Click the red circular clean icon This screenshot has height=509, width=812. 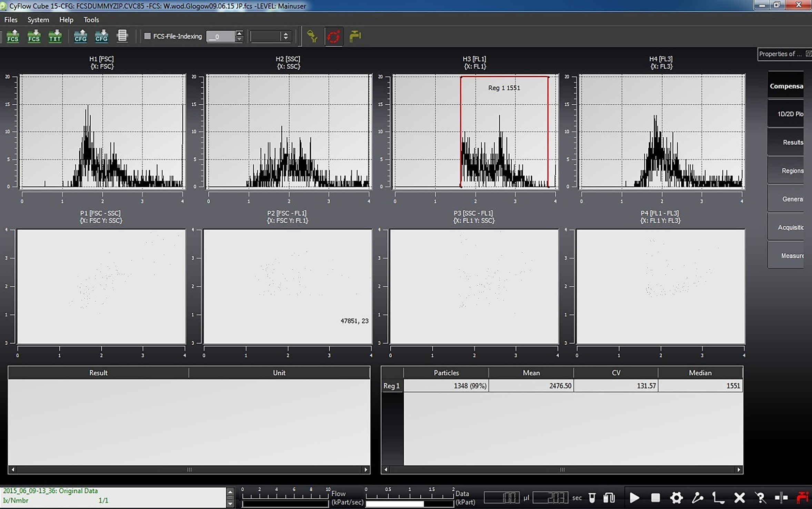[x=333, y=36]
